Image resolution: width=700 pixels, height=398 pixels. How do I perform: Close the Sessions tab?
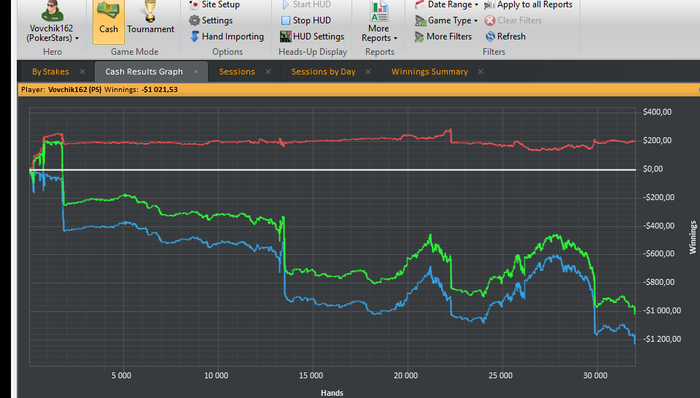(x=268, y=72)
